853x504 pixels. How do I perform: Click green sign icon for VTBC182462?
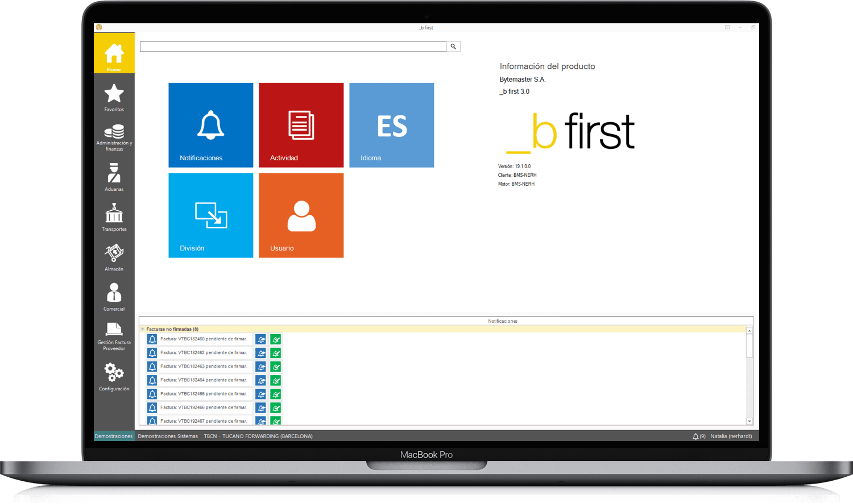(x=276, y=353)
